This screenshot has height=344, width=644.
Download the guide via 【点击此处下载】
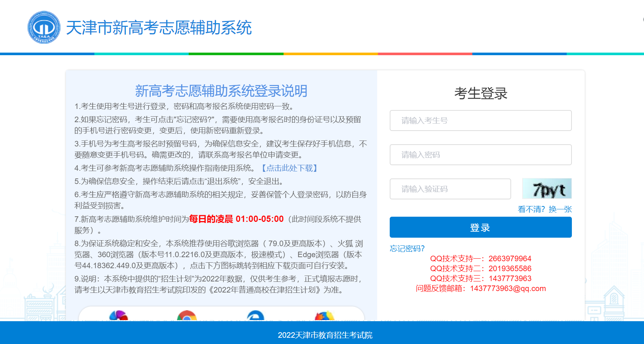tap(289, 168)
